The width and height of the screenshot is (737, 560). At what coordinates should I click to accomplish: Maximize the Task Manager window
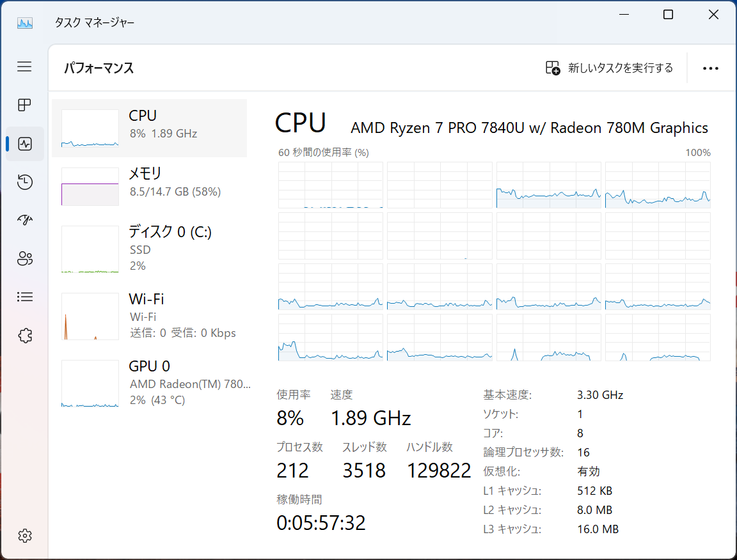(x=668, y=15)
